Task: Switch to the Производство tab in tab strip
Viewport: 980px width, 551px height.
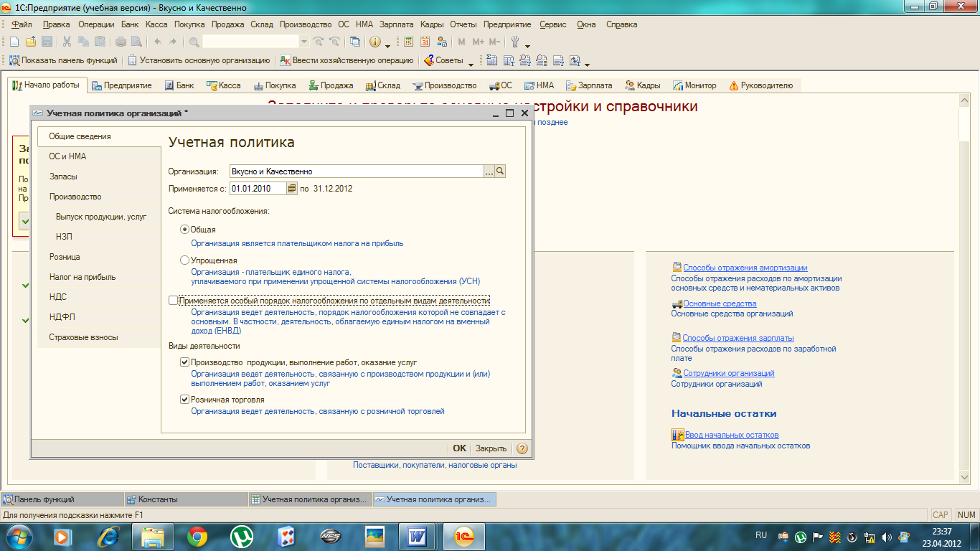Action: [x=444, y=85]
